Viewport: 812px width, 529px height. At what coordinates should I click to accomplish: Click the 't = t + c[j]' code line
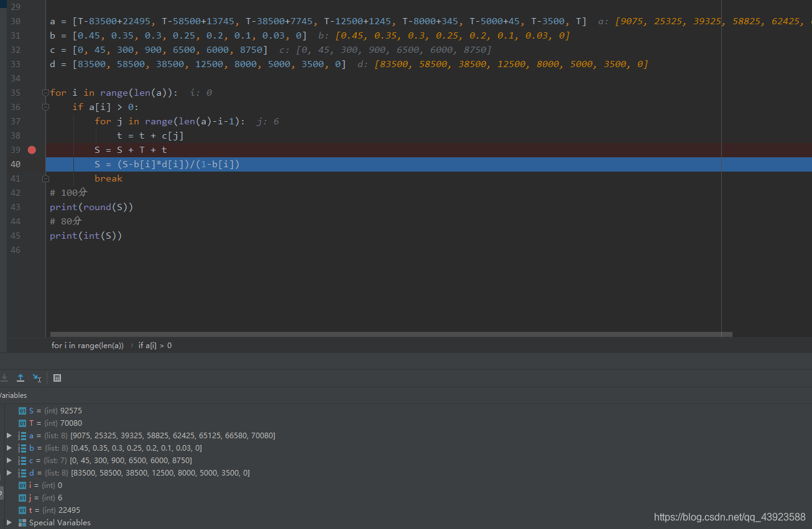150,136
